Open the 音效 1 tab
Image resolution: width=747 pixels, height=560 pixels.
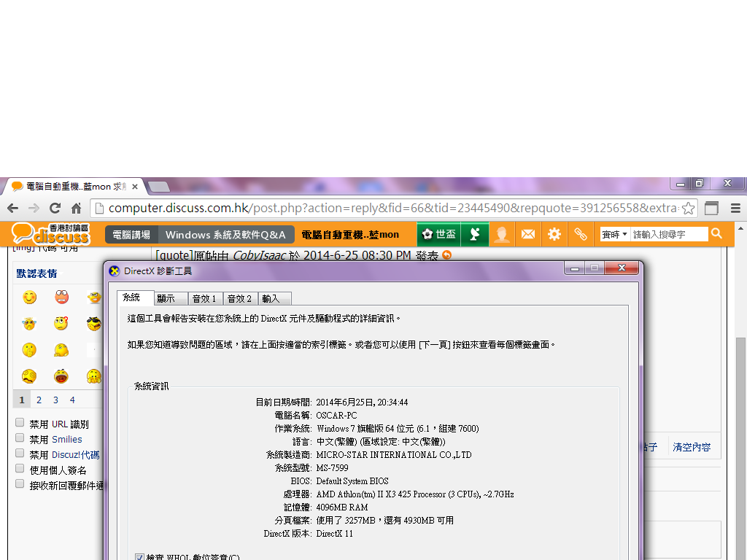point(205,298)
